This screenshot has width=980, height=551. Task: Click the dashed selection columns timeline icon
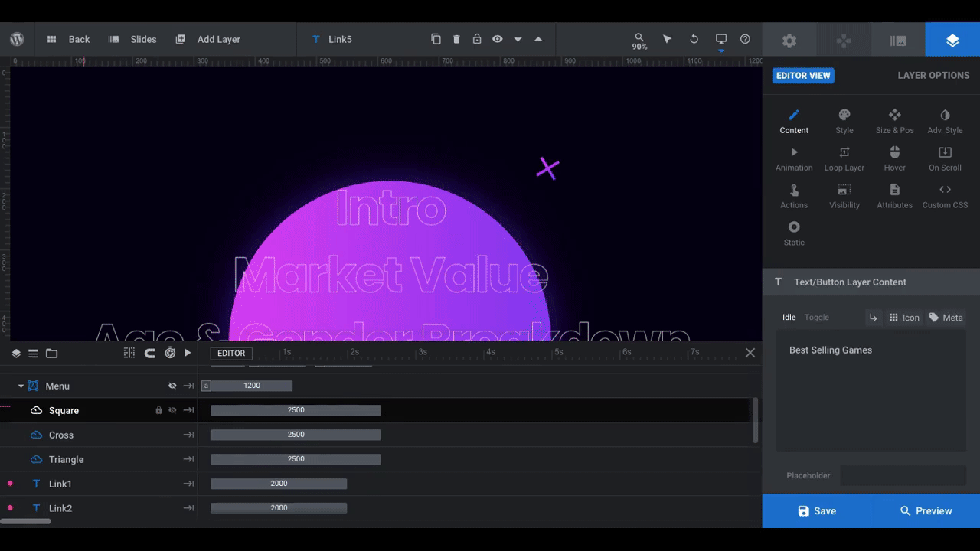pos(129,353)
